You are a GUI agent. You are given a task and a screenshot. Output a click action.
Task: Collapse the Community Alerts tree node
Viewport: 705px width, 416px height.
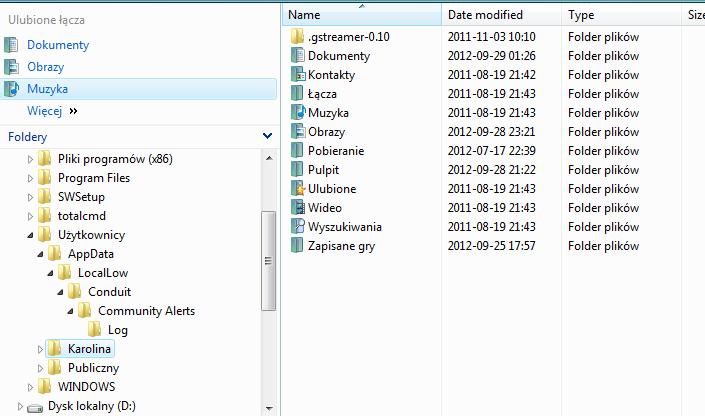70,311
